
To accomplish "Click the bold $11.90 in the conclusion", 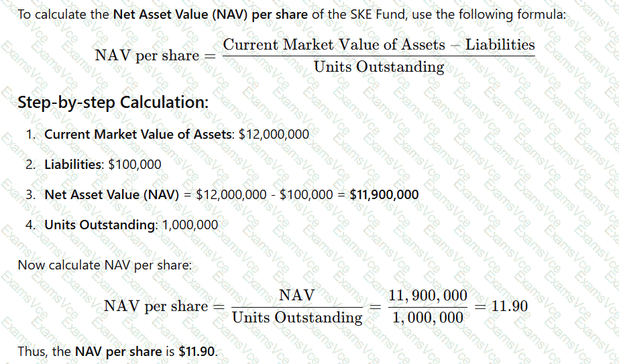I will (196, 351).
